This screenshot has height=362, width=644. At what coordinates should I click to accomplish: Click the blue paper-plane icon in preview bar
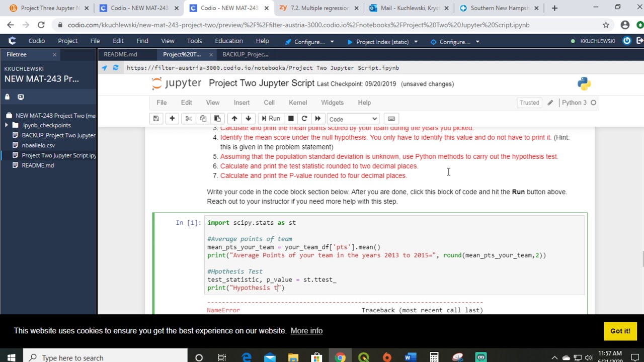tap(104, 67)
